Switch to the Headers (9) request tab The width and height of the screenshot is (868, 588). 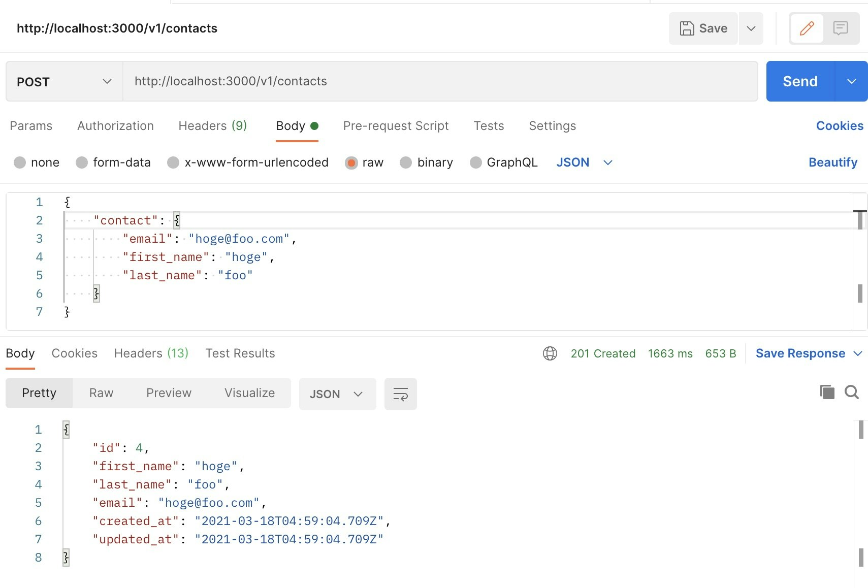[212, 126]
